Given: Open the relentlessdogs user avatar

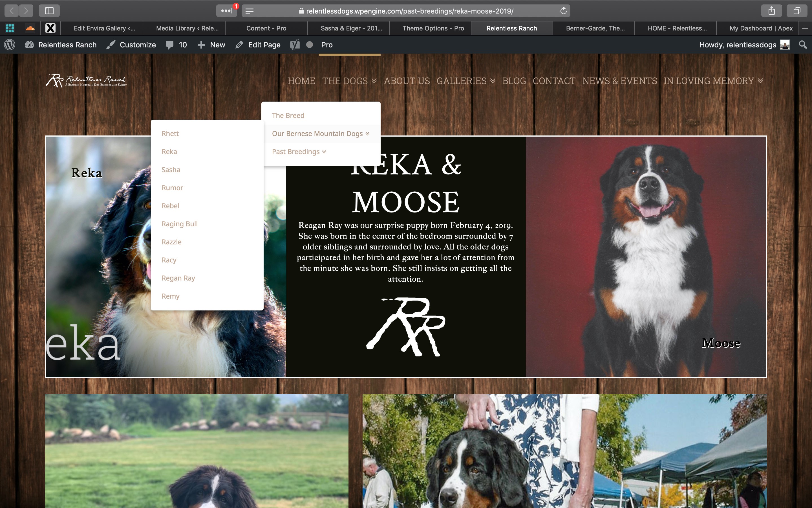Looking at the screenshot, I should click(x=785, y=45).
